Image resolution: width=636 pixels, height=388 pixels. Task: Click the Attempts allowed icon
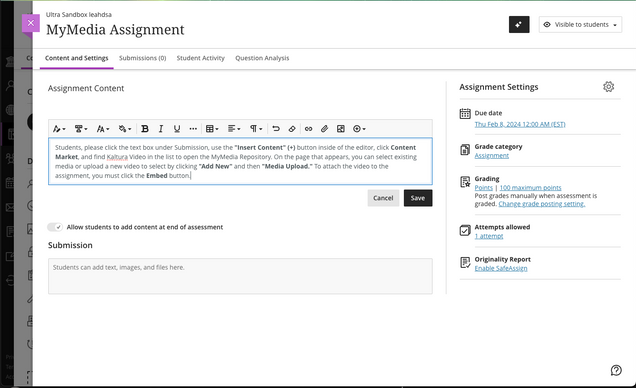point(465,230)
